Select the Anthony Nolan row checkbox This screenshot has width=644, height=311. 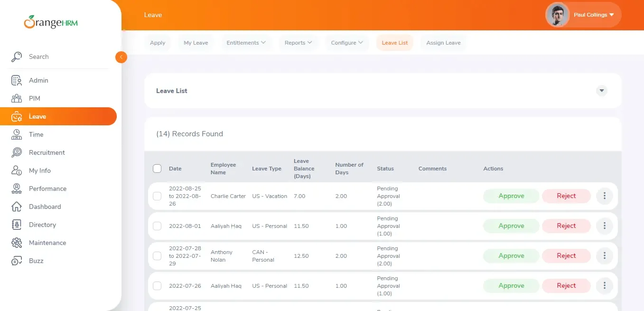[x=157, y=256]
